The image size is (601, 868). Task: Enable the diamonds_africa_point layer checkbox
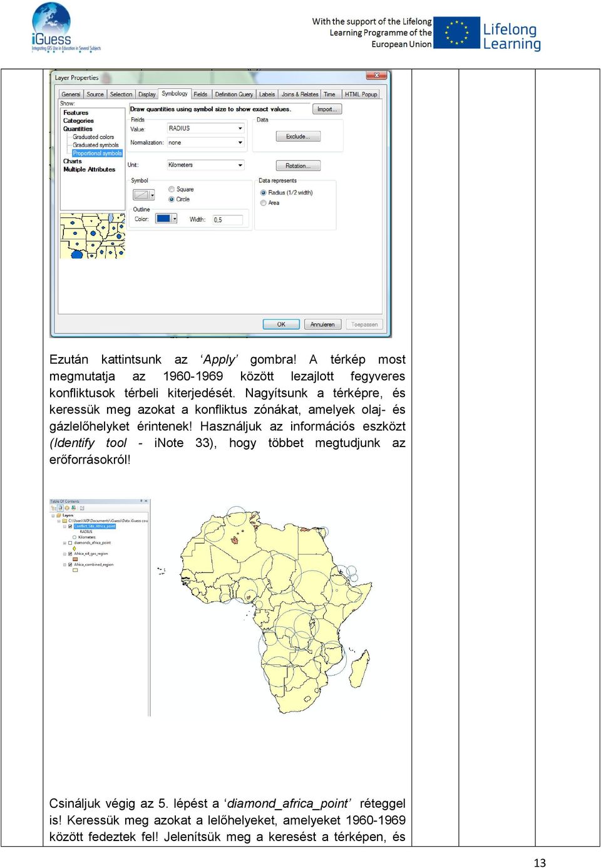70,543
